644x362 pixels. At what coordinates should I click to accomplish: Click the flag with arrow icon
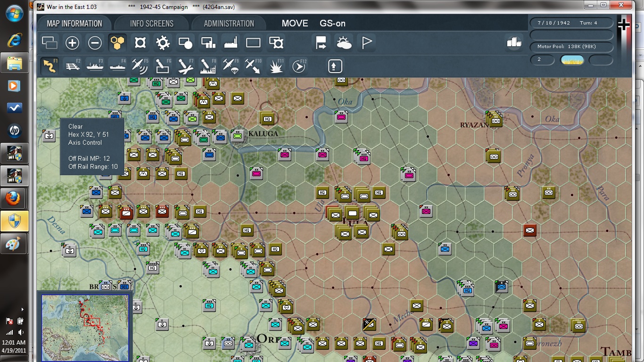click(x=321, y=43)
